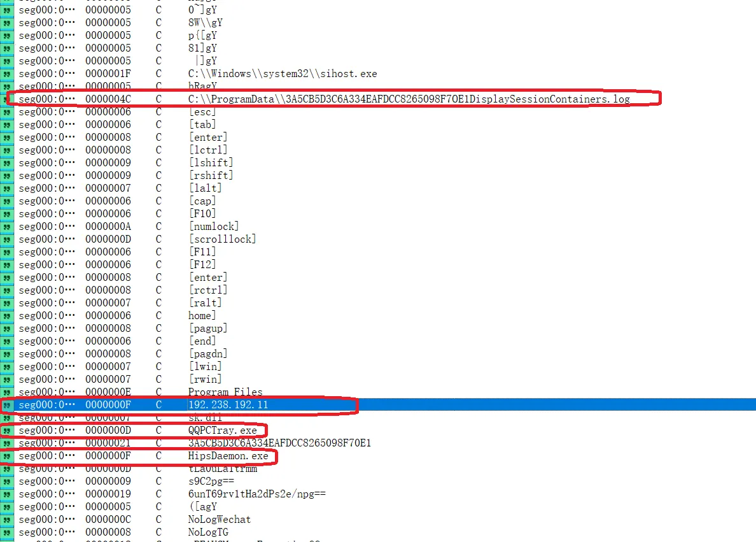Click the string icon beside HipsDaemon.exe
Viewport: 756px width, 542px height.
(x=7, y=456)
